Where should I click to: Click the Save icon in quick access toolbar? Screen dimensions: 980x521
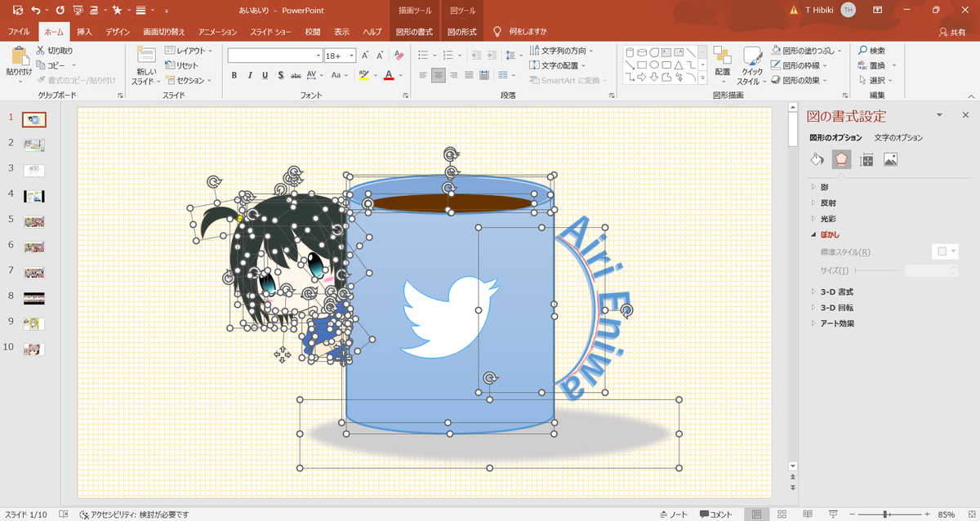pos(17,10)
